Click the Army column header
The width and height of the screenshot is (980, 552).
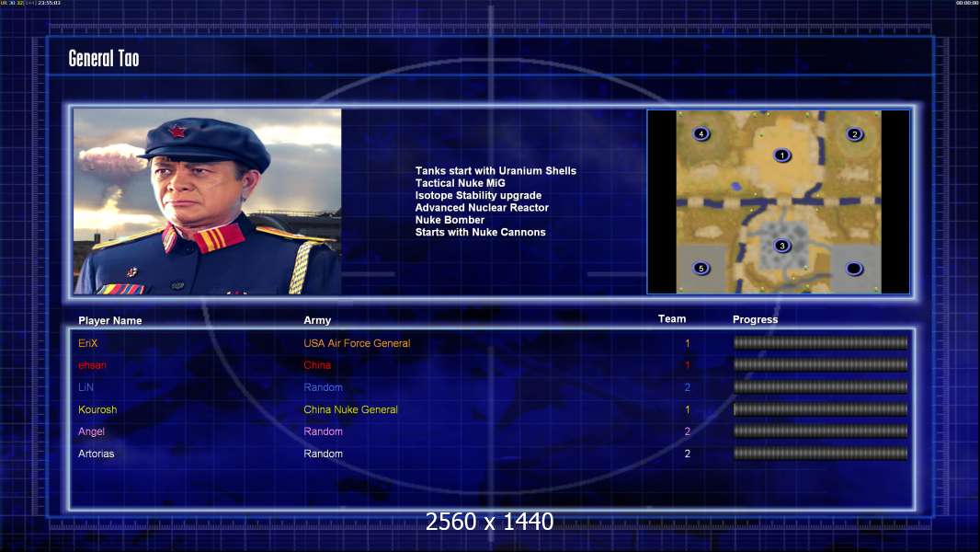pos(317,319)
